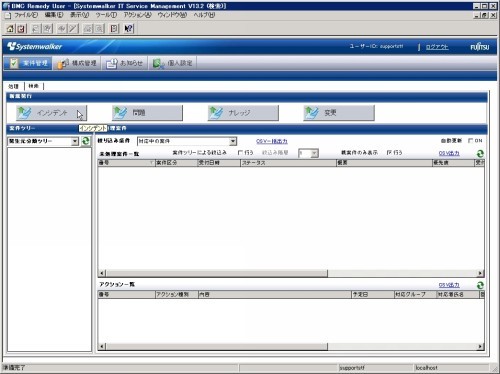
Task: Create a new 問題 case
Action: (x=147, y=113)
